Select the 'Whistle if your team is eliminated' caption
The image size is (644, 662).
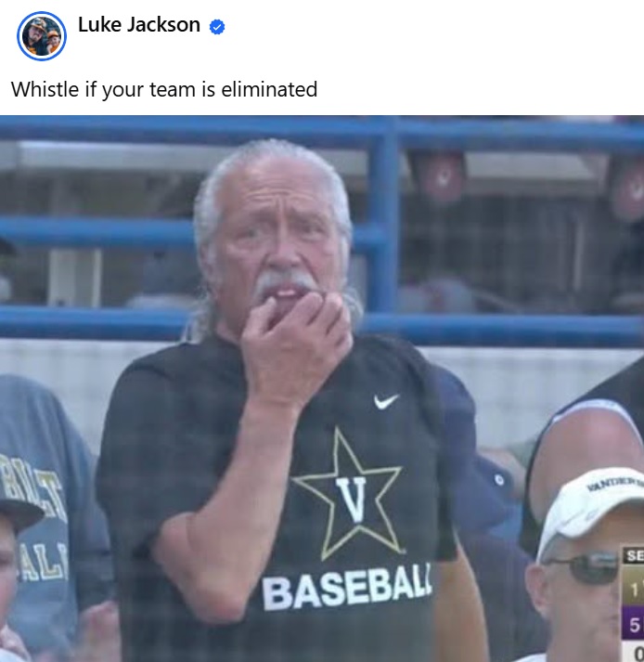pos(163,89)
